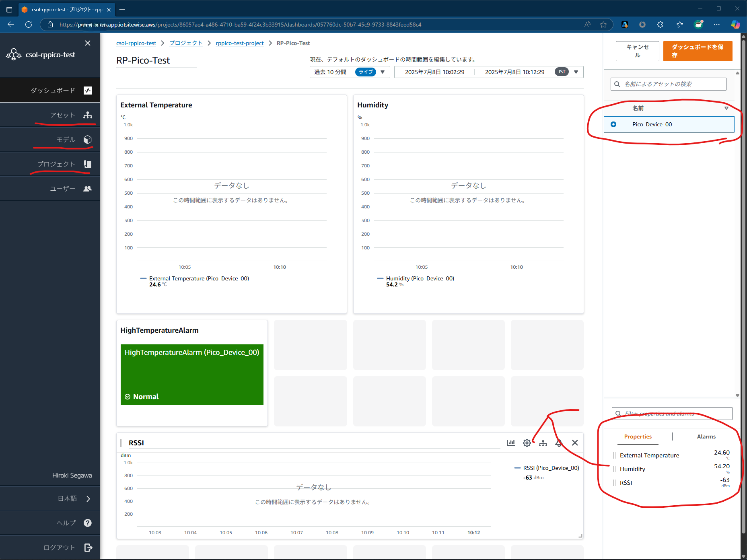Click the External Temperature widget title
This screenshot has width=747, height=560.
coord(156,105)
